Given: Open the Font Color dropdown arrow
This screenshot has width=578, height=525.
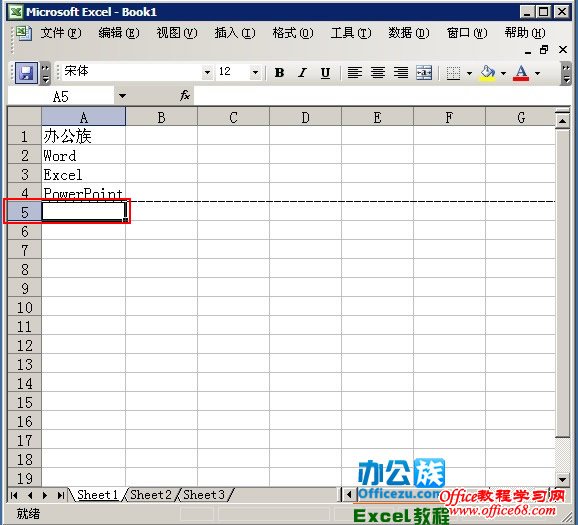Looking at the screenshot, I should point(537,73).
